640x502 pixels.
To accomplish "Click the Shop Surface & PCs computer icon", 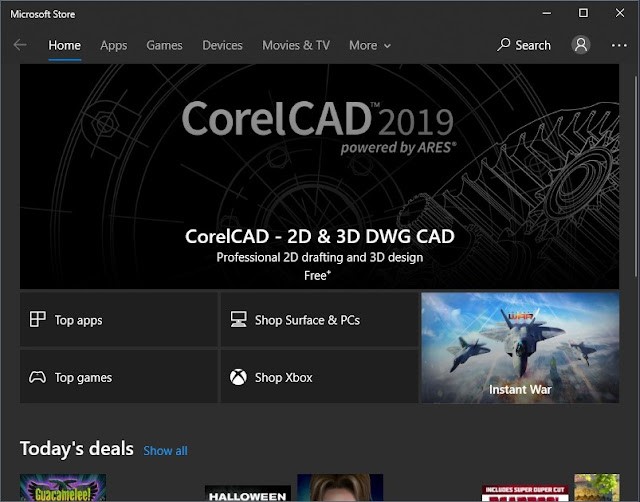I will tap(238, 320).
